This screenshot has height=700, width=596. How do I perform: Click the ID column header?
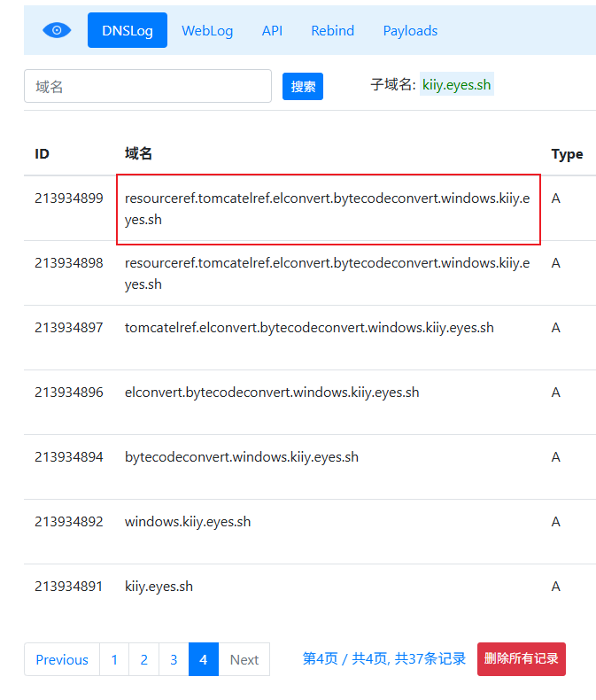click(x=43, y=154)
